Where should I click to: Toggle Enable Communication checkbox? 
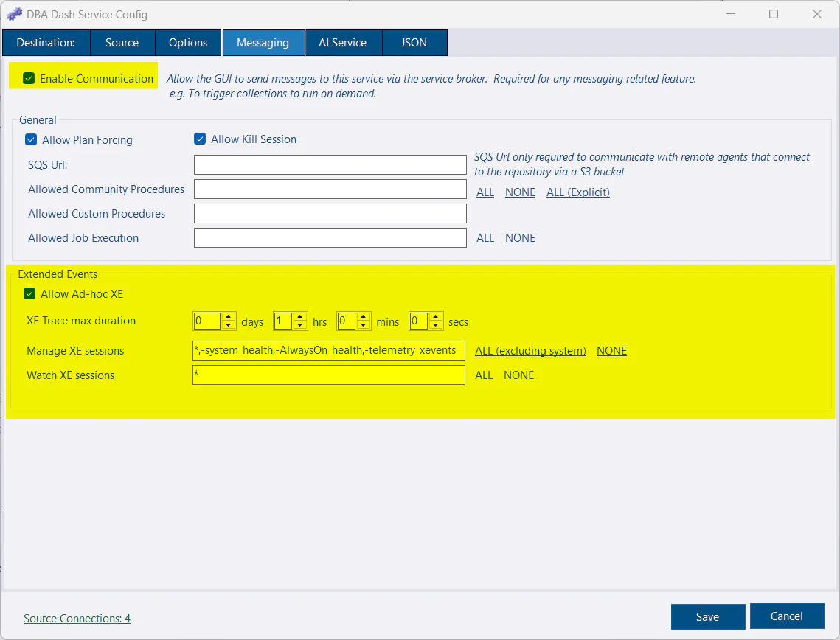[x=29, y=79]
